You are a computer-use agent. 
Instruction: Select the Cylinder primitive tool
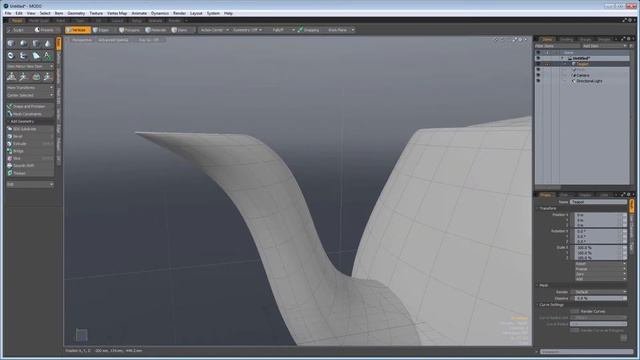pyautogui.click(x=36, y=44)
